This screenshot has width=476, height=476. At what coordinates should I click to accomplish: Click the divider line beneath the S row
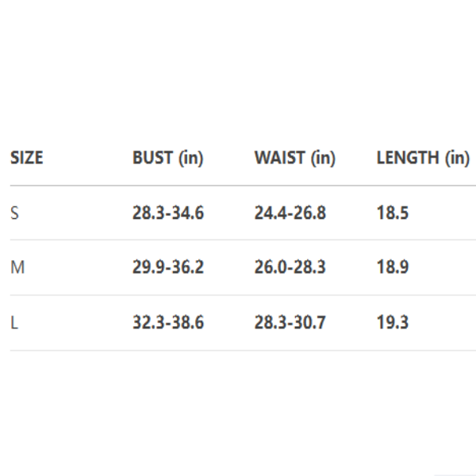coord(238,240)
